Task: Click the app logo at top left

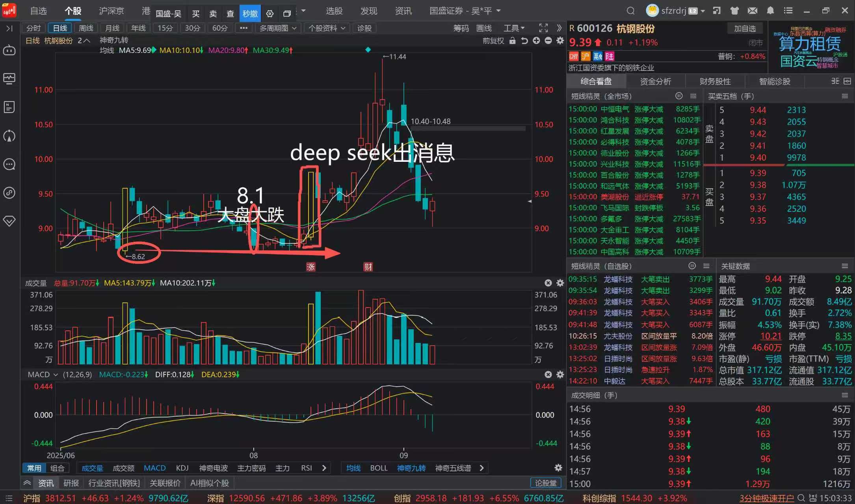Action: (9, 10)
